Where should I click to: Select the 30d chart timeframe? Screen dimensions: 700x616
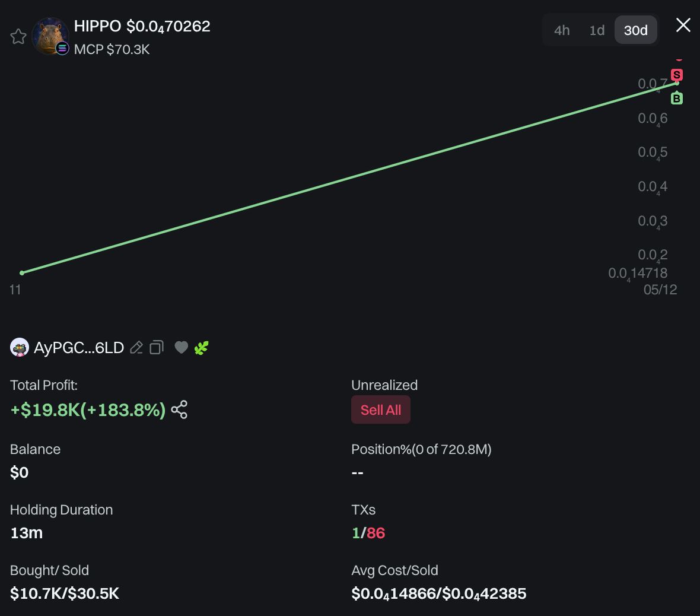(635, 30)
